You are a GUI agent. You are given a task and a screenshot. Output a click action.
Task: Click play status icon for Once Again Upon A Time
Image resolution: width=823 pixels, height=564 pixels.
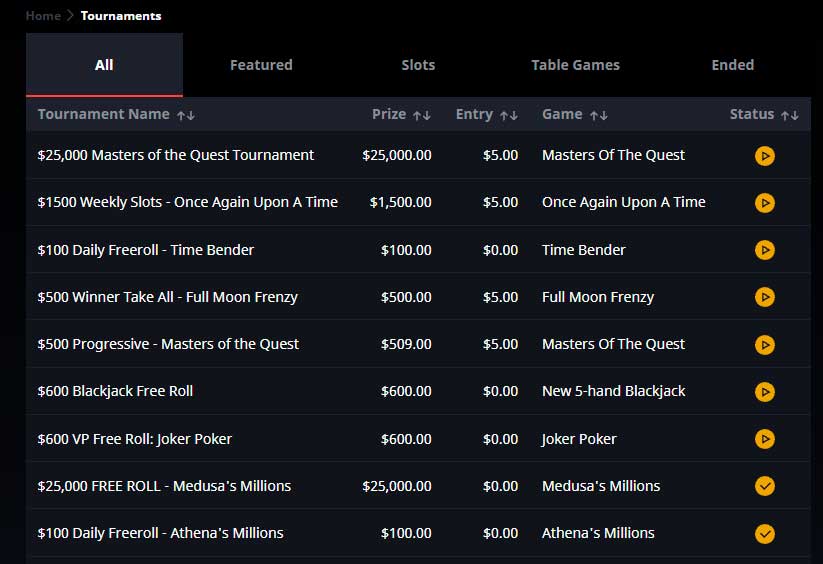(765, 203)
